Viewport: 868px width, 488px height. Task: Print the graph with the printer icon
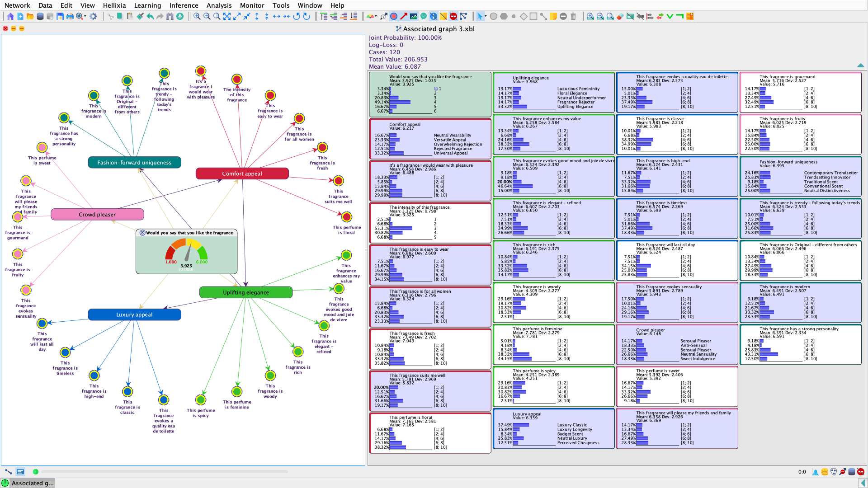[70, 16]
